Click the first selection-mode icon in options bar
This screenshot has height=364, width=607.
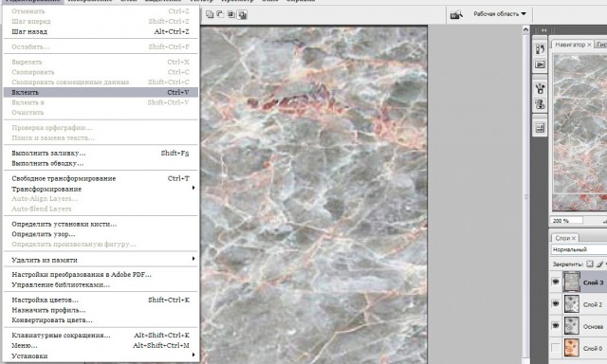point(210,15)
